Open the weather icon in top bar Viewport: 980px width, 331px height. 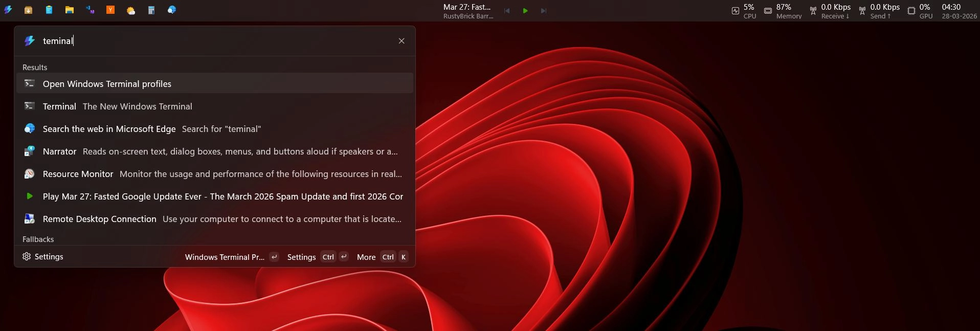click(131, 10)
